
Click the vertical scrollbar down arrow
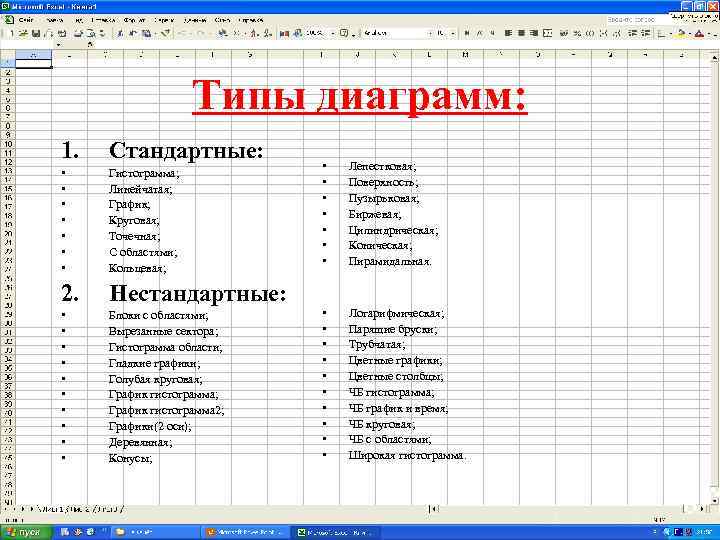pos(715,500)
